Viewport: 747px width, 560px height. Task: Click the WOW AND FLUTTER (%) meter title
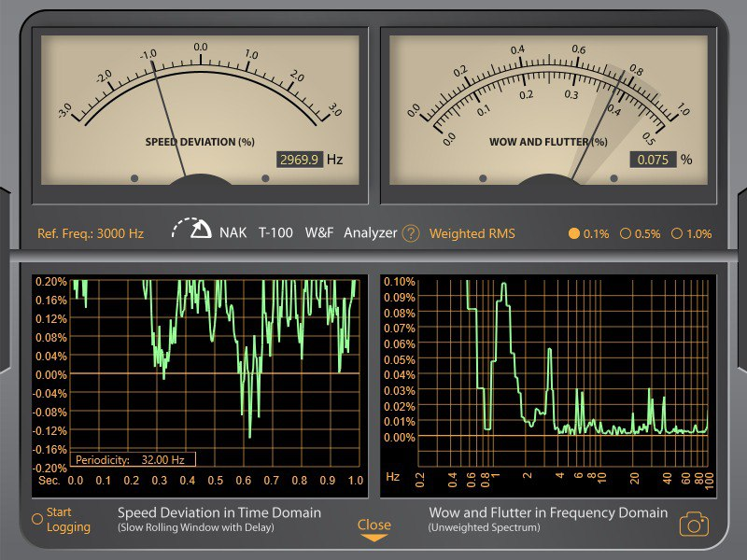coord(548,142)
